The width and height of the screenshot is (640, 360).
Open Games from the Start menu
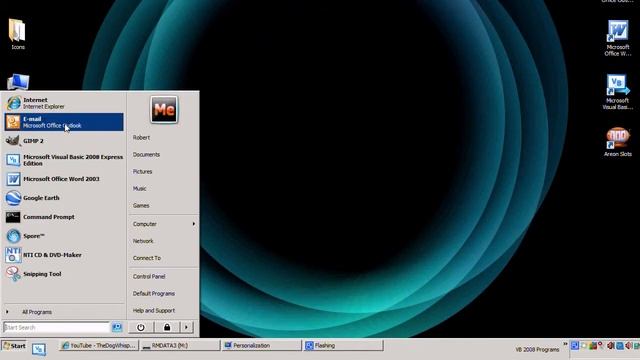[141, 206]
